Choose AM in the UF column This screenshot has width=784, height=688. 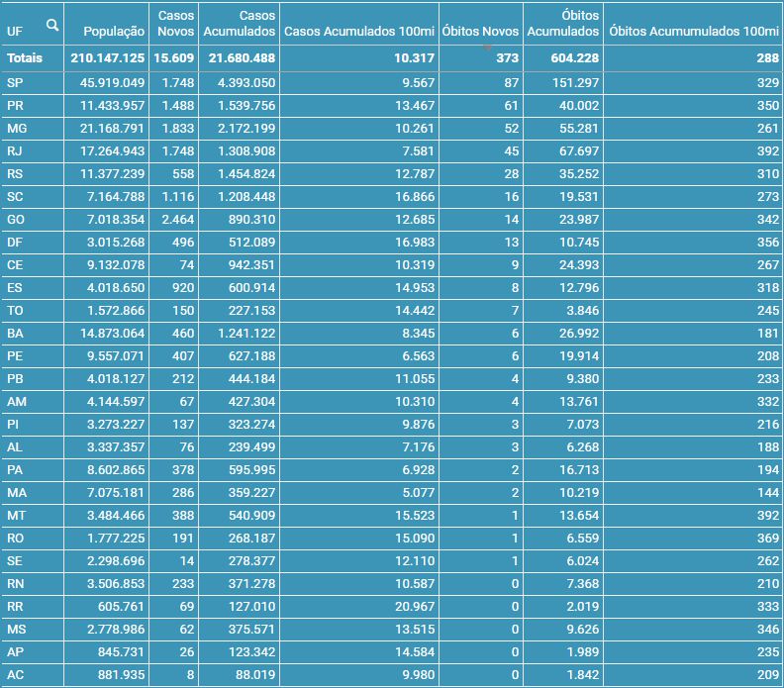click(x=16, y=401)
